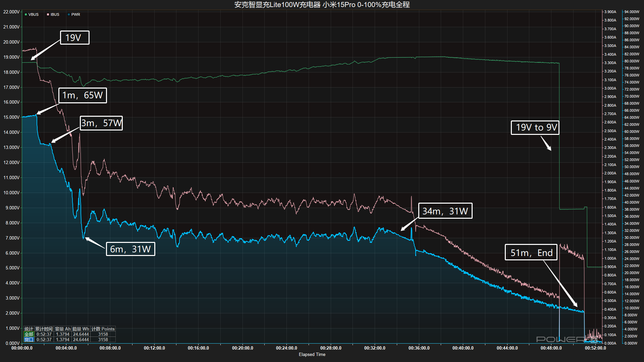The width and height of the screenshot is (644, 362).
Task: Click the 累计时间 column header
Action: click(44, 329)
